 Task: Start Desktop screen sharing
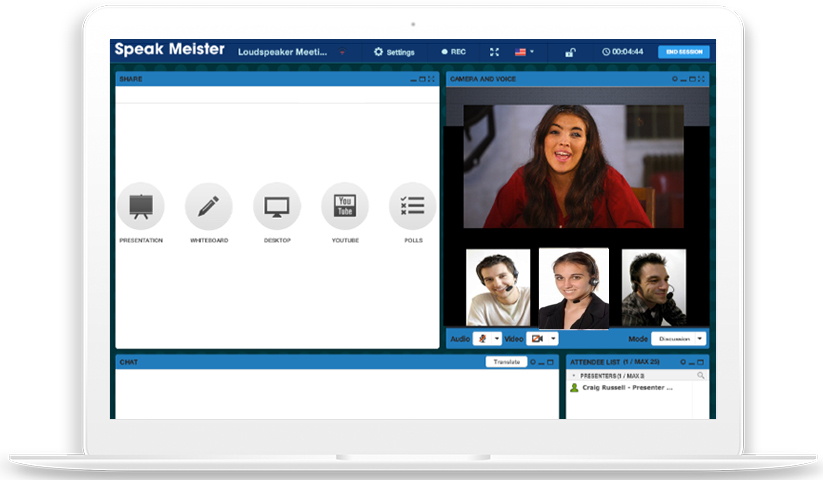click(277, 206)
